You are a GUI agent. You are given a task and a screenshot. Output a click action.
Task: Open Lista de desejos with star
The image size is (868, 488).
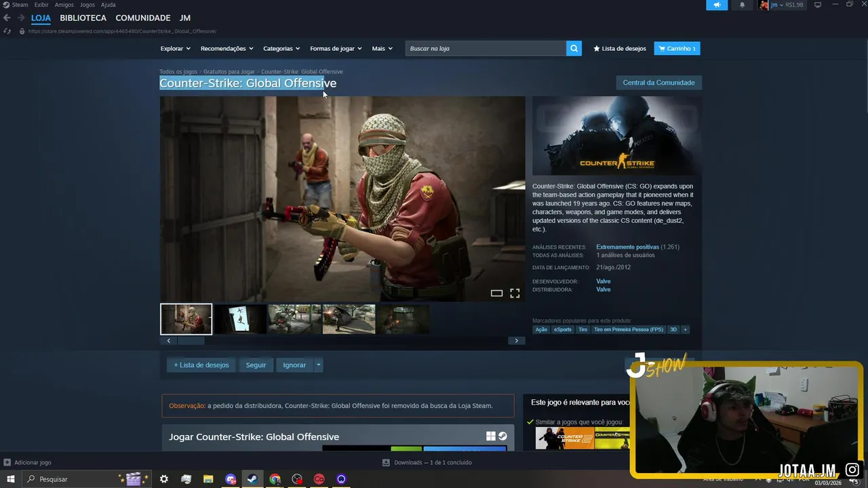(620, 48)
